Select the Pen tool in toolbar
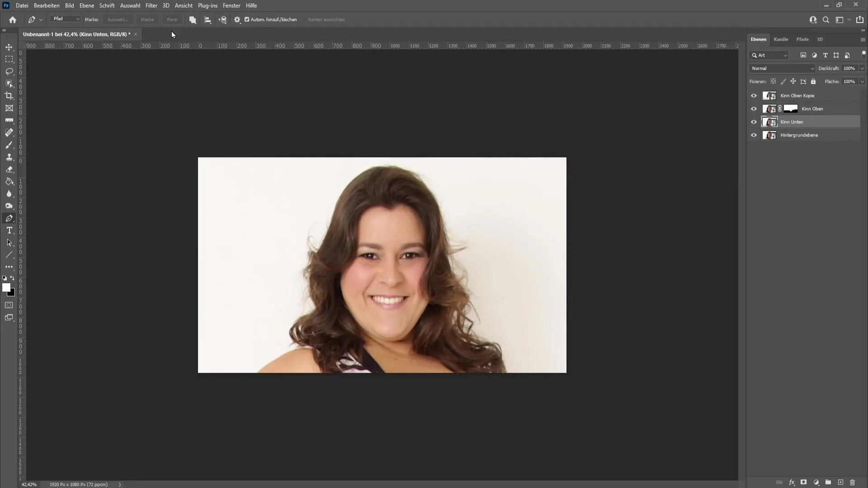 pos(9,218)
